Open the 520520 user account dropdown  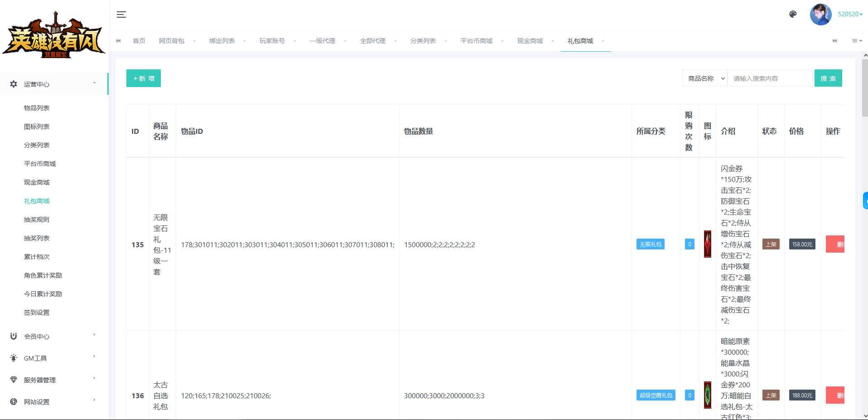[850, 15]
